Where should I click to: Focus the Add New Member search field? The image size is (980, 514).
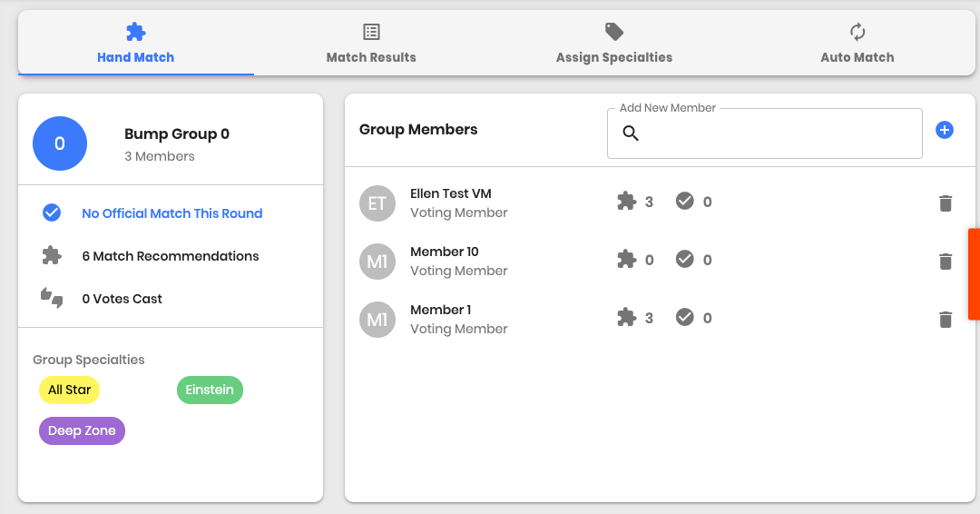pyautogui.click(x=764, y=133)
